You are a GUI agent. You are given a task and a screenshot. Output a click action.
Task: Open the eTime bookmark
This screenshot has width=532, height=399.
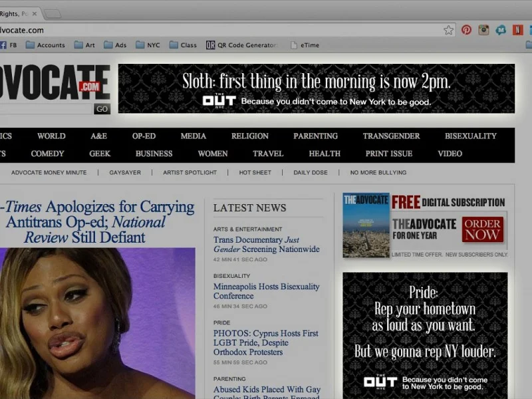pos(305,45)
